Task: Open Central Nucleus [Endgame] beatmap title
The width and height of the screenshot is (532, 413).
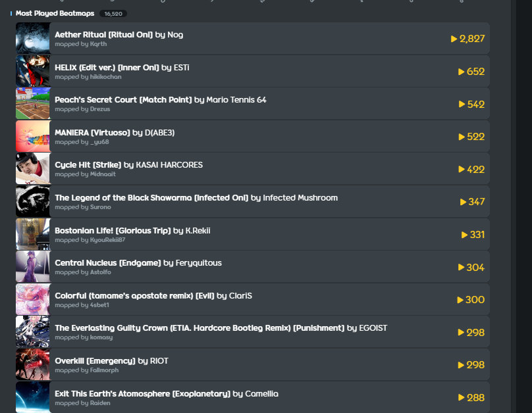Action: [108, 262]
